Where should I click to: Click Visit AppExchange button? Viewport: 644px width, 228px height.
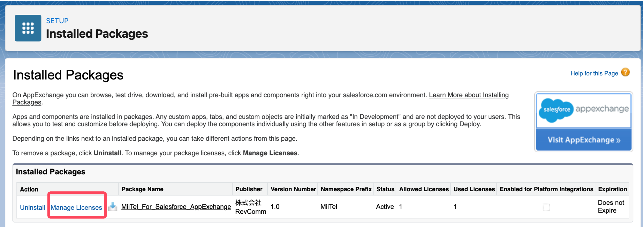(x=583, y=140)
